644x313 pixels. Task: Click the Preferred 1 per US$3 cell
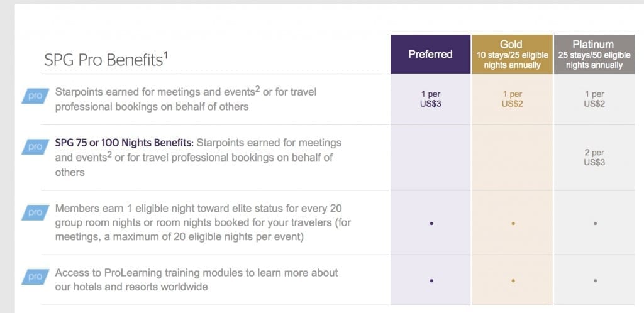click(430, 99)
